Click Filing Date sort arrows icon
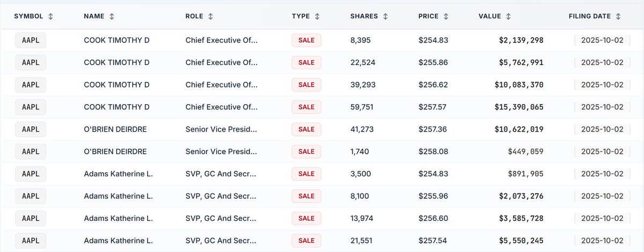 [618, 16]
